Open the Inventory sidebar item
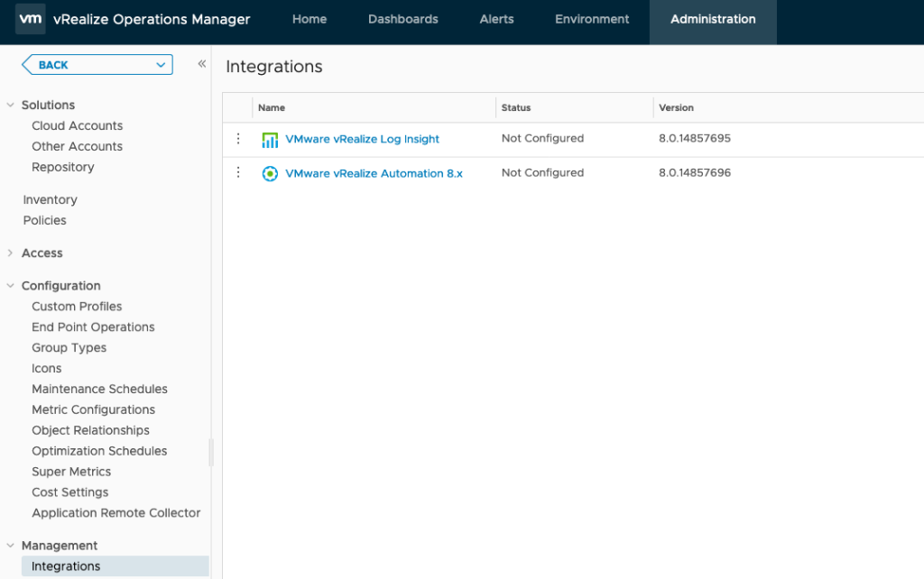Screen dimensions: 924x579 coord(51,199)
